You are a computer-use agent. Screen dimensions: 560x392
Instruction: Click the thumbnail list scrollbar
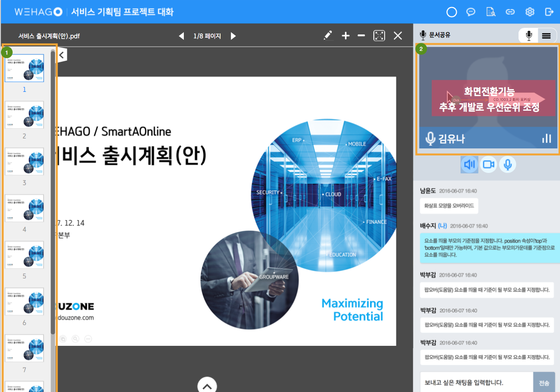pos(53,193)
